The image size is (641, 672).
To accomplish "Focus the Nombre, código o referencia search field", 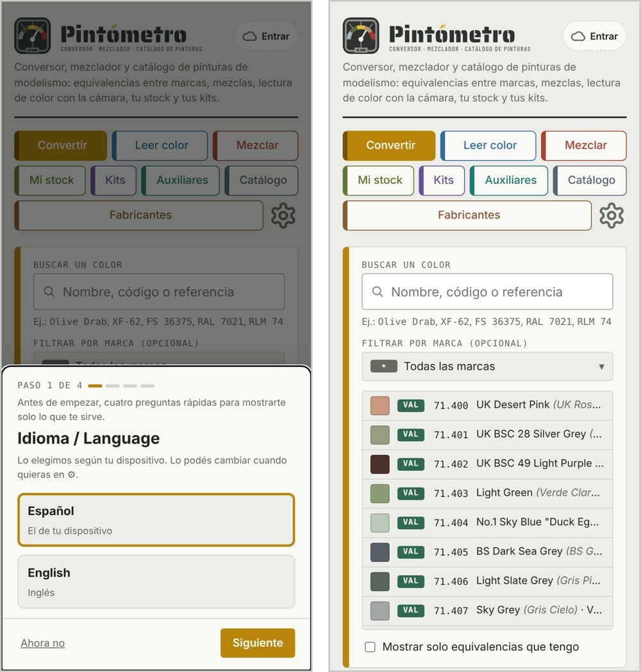I will pos(487,292).
